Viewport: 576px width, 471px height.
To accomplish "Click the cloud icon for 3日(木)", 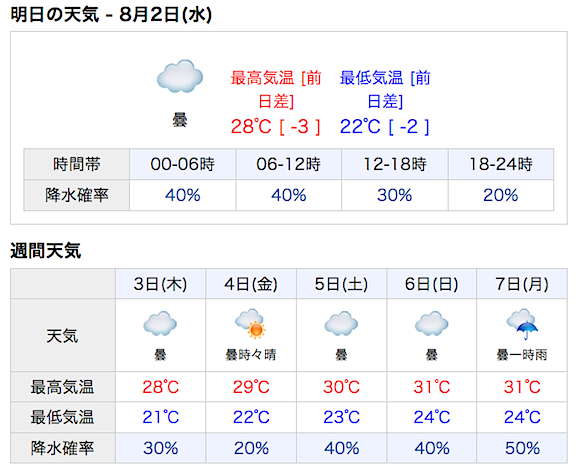I will point(160,324).
